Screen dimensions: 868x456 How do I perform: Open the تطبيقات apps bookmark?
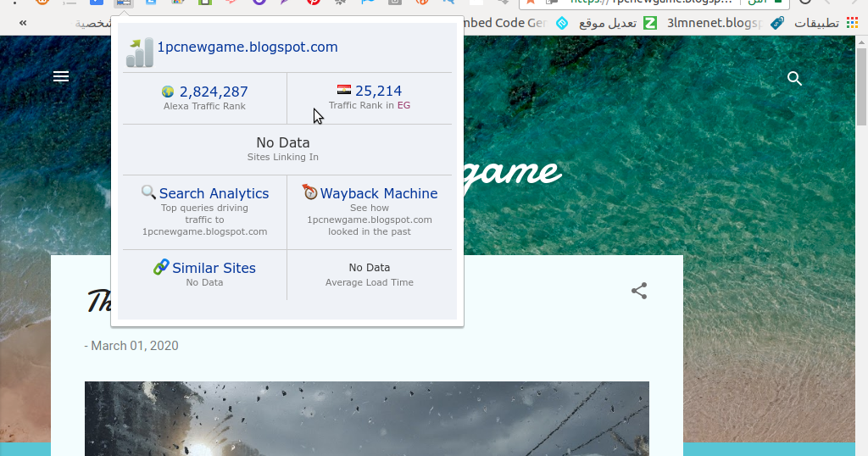point(816,23)
